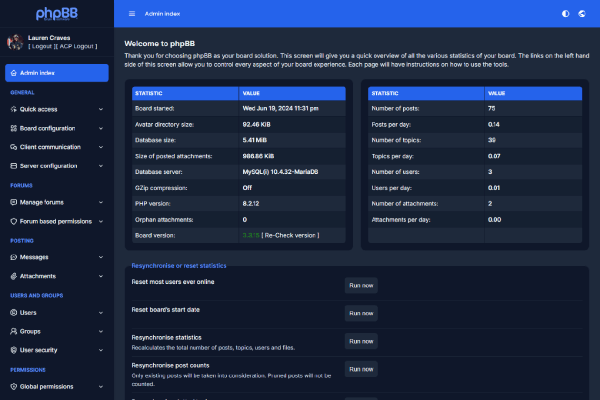600x400 pixels.
Task: Select GZip compression Off value
Action: point(247,188)
